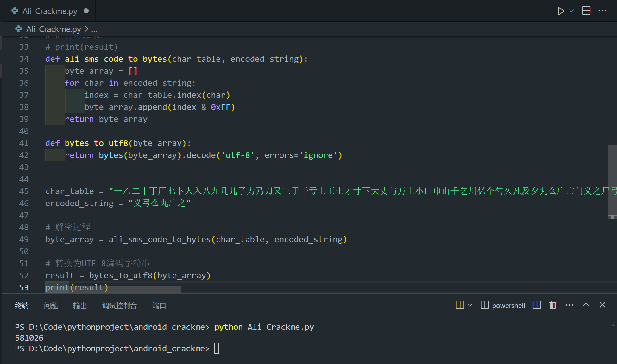Open the 调试控制台 debug console tab
The width and height of the screenshot is (617, 364).
[120, 305]
